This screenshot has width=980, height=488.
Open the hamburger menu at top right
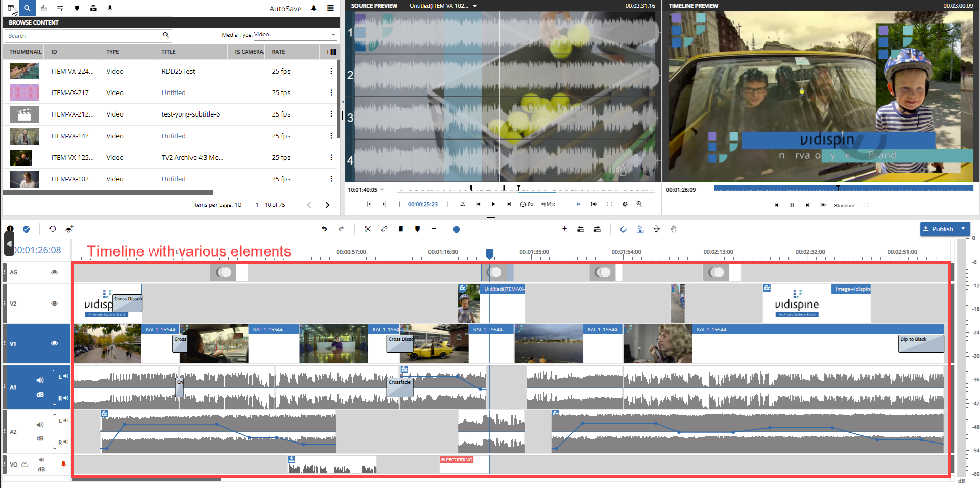point(331,8)
